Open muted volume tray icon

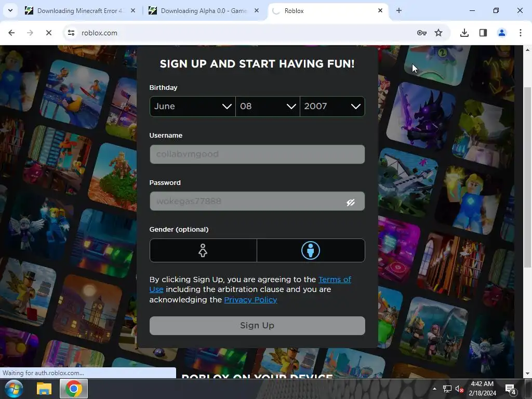point(459,389)
